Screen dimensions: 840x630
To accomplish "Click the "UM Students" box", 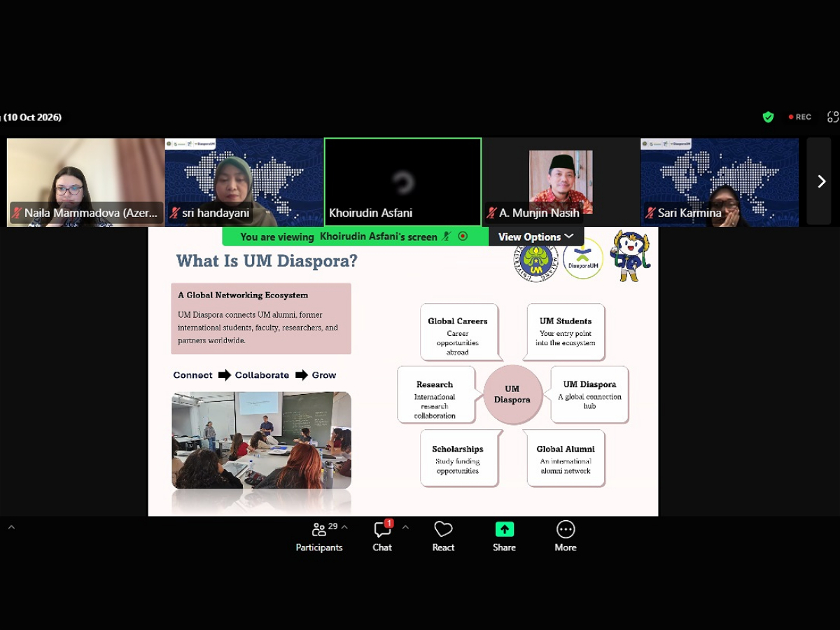I will point(566,332).
